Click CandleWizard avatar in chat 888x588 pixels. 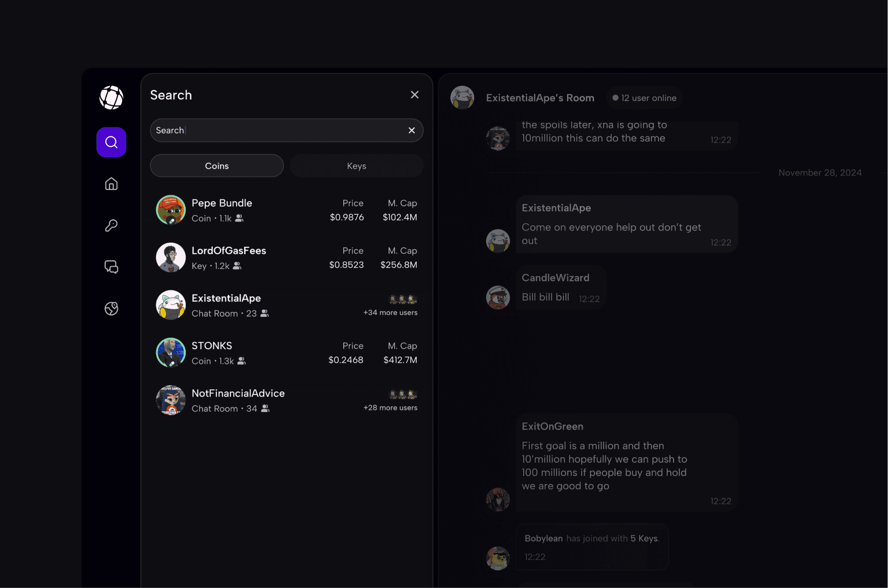click(498, 297)
